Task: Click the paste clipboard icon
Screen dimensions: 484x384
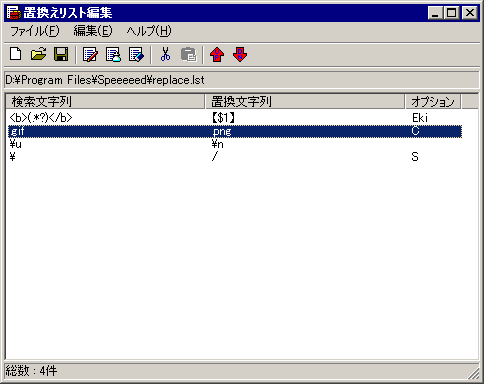Action: click(189, 54)
